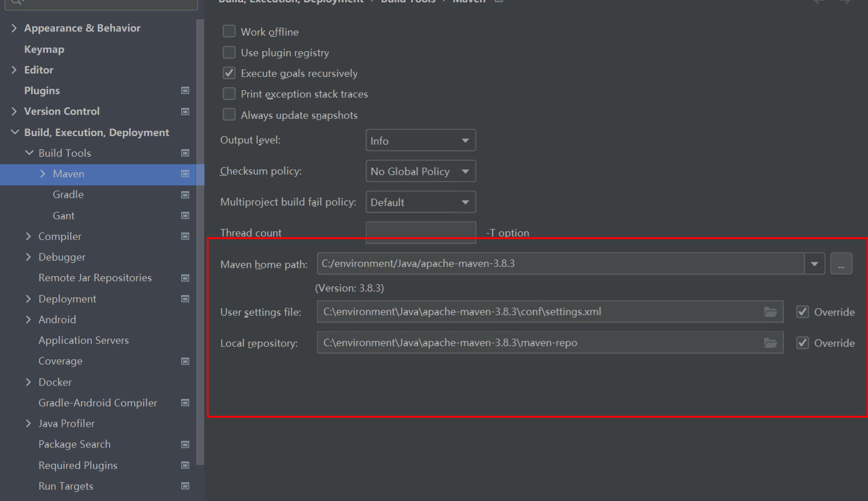Click project-level icon beside Gant

pos(185,216)
